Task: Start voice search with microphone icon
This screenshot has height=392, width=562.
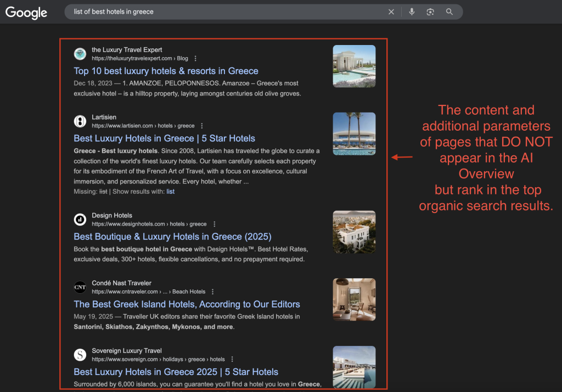Action: click(412, 12)
